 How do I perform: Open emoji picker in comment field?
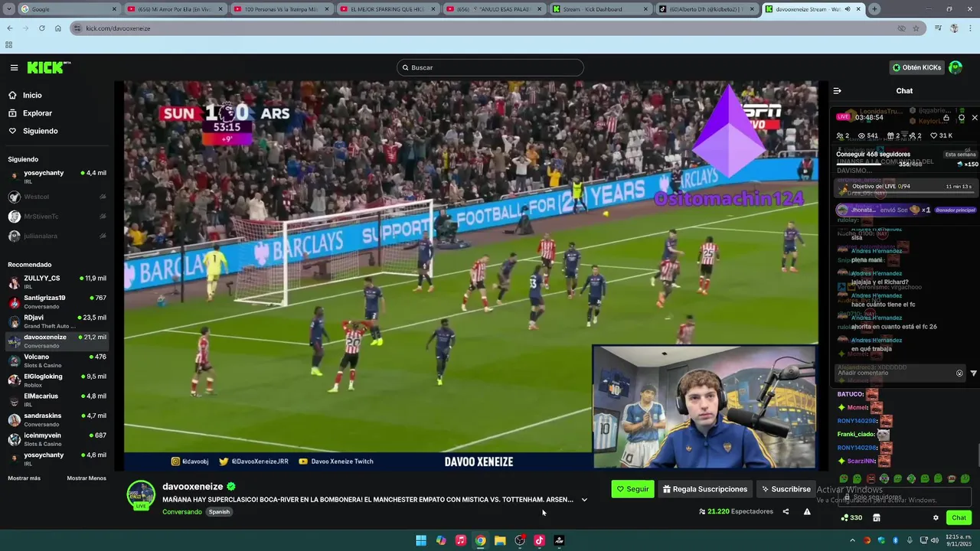click(x=959, y=373)
